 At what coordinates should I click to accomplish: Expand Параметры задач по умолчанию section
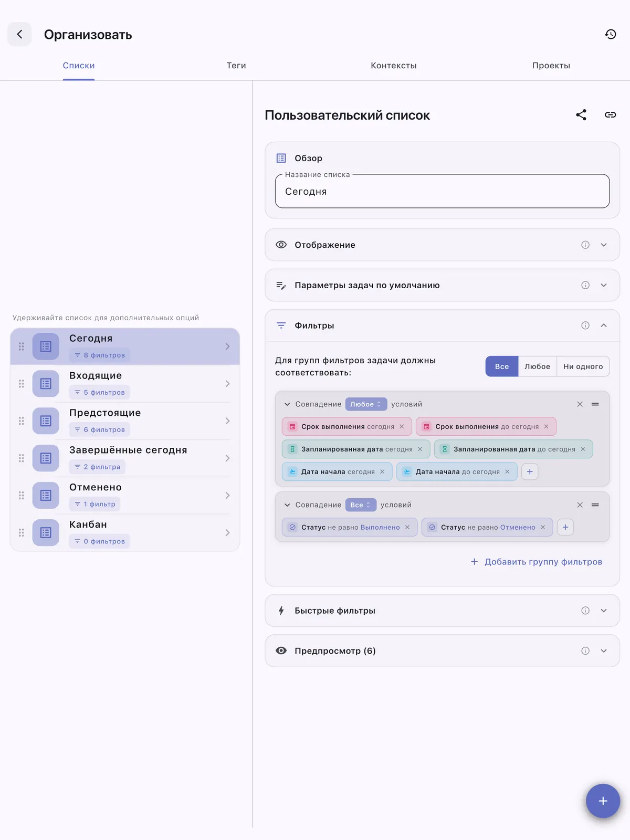(x=604, y=286)
